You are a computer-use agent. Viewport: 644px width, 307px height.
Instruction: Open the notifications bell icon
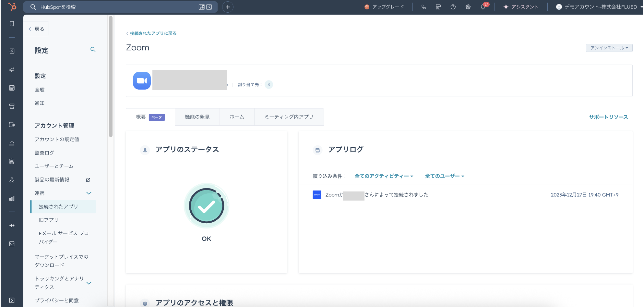pos(483,7)
